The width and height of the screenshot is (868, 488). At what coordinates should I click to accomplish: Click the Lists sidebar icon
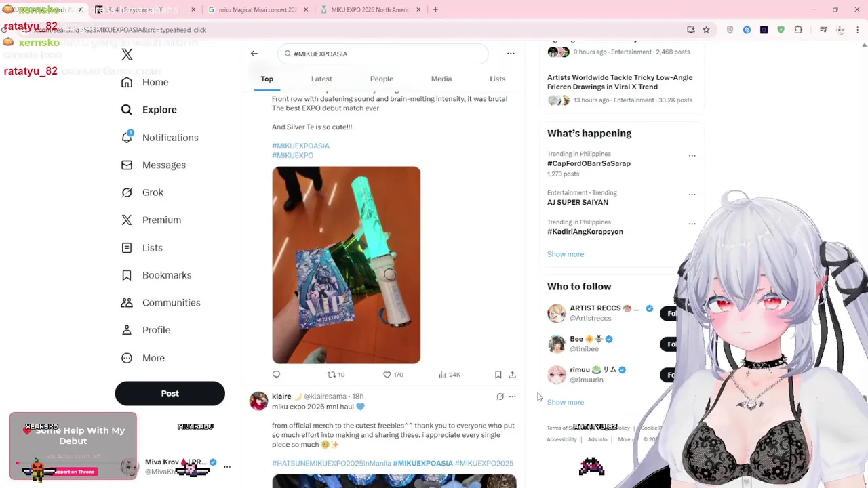127,247
